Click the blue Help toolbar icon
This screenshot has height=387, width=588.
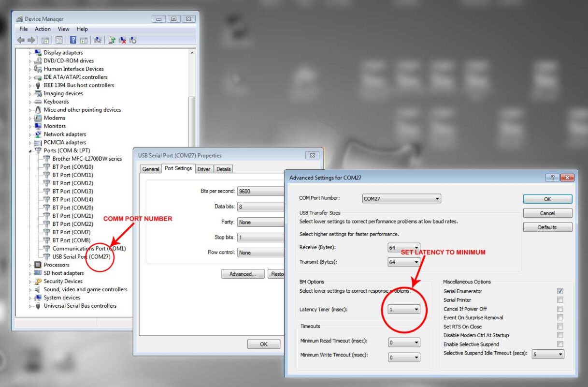(73, 40)
